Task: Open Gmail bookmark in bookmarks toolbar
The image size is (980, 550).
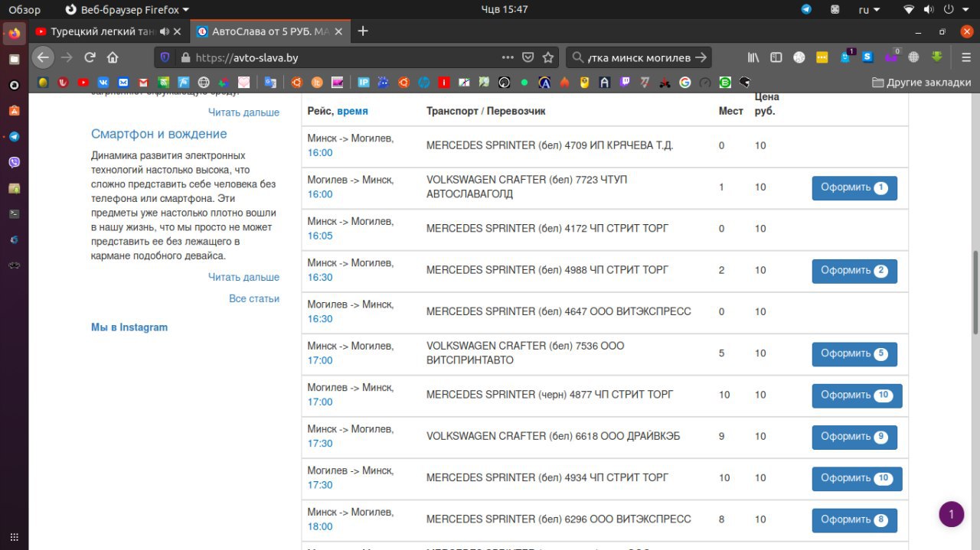Action: pos(143,82)
